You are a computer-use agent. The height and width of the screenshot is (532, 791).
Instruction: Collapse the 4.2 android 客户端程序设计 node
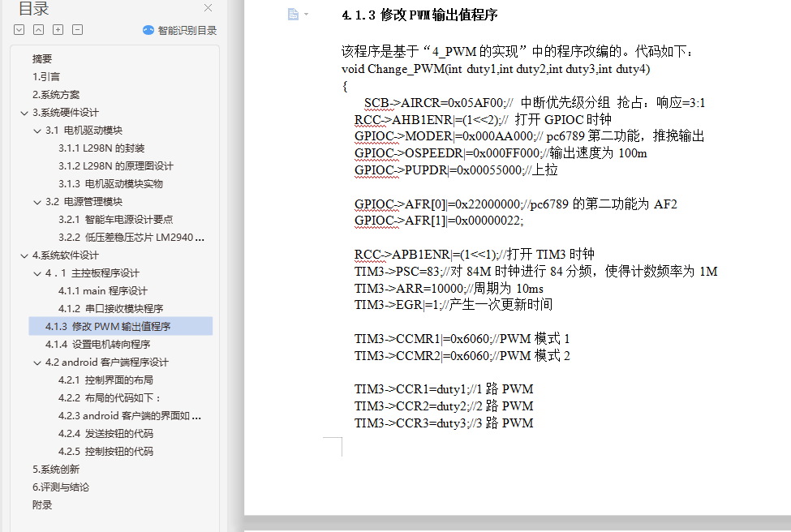[37, 363]
